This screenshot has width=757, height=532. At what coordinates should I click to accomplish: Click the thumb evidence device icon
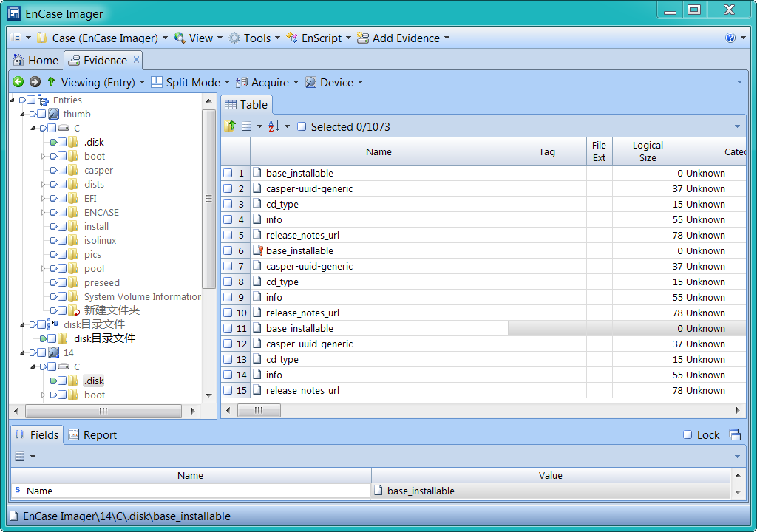click(x=54, y=114)
